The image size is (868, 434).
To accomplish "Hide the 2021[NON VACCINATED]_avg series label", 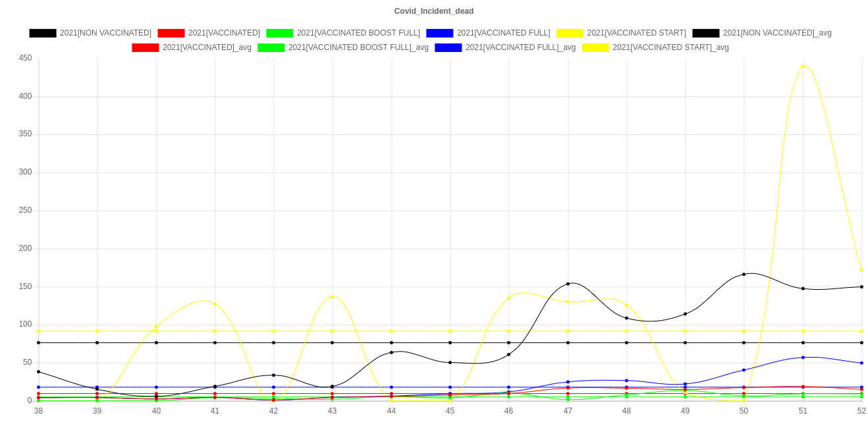I will click(x=777, y=33).
